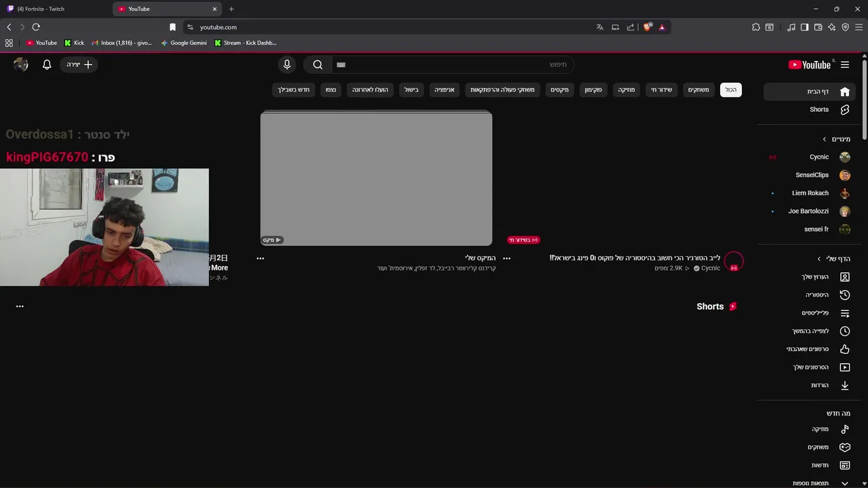
Task: Select the Animation (אנימציה) filter chip
Action: click(x=444, y=89)
